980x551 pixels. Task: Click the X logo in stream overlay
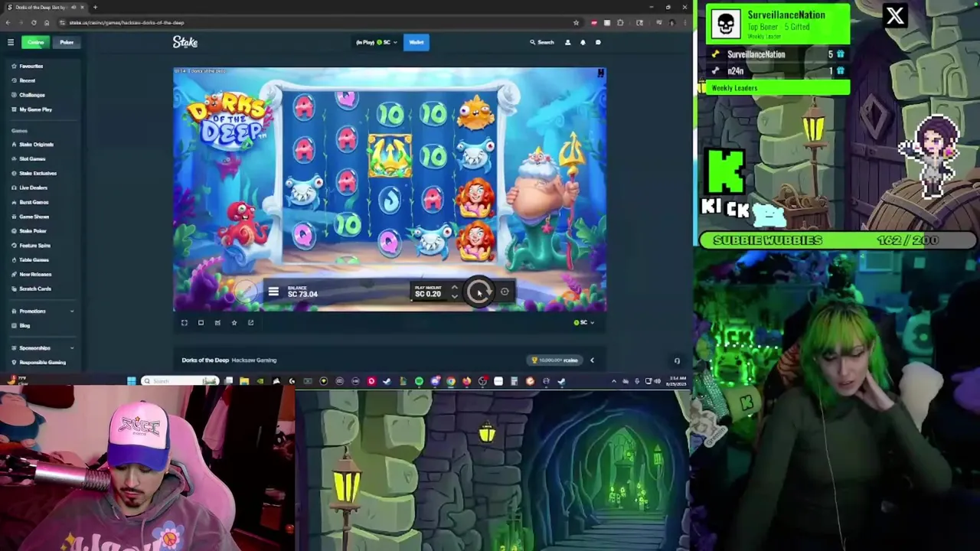(894, 16)
